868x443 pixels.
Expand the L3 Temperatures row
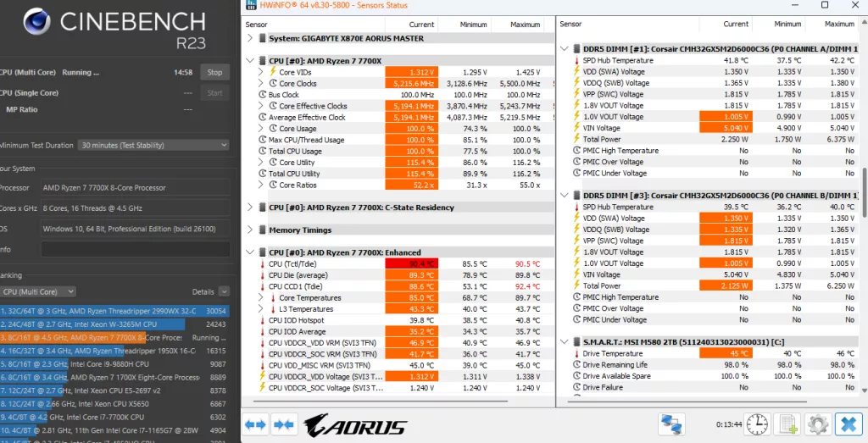click(x=261, y=308)
